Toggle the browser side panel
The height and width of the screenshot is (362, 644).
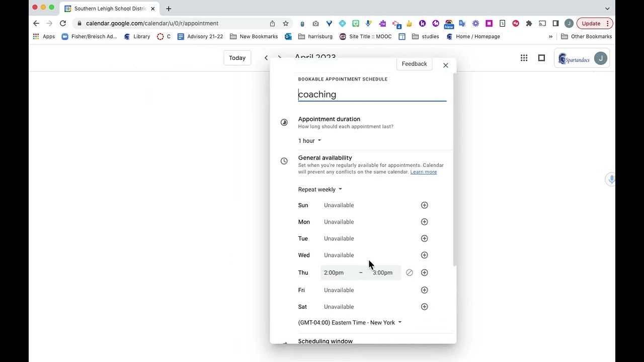click(555, 24)
